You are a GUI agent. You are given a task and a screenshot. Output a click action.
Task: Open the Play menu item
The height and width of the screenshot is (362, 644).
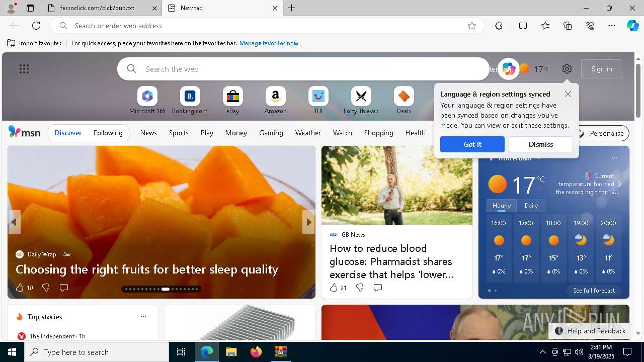(207, 133)
